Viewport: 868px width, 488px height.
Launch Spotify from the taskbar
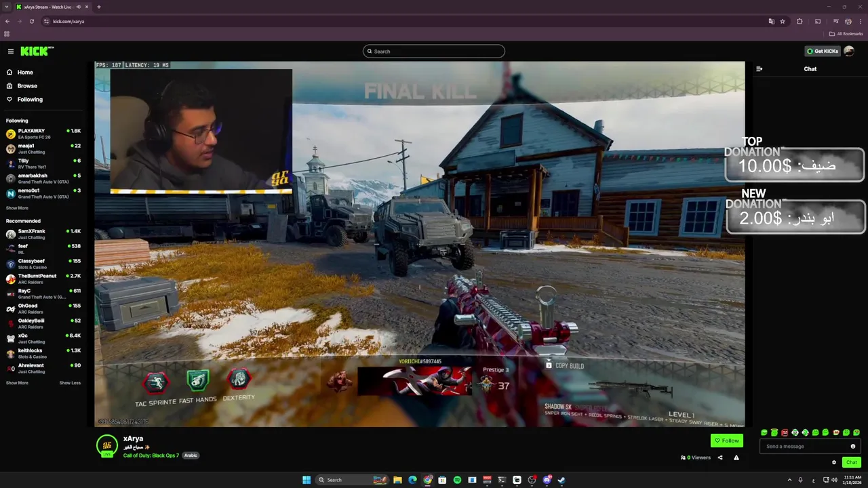(x=457, y=480)
